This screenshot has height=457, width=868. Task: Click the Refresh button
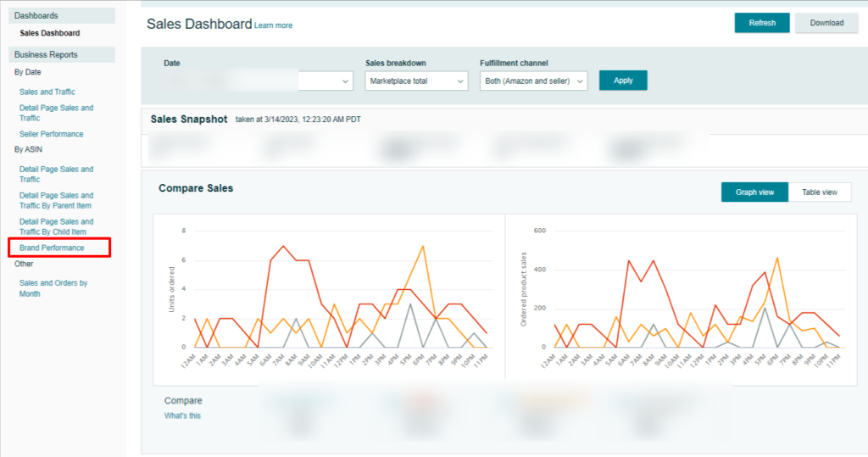click(x=761, y=23)
